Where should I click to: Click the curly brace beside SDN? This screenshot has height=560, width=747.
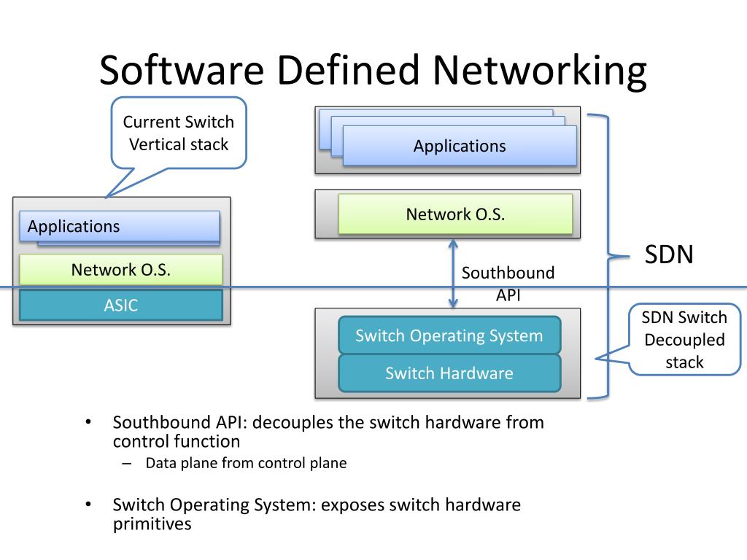[x=608, y=257]
